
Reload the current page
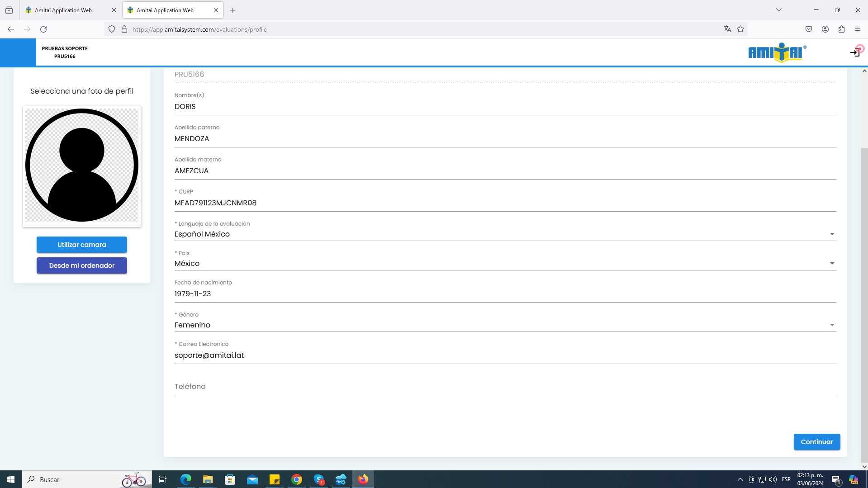tap(43, 29)
